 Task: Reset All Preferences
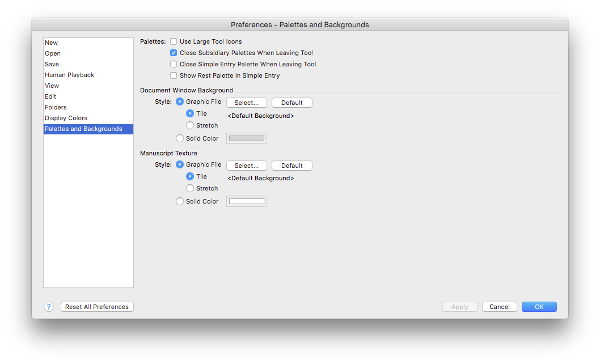[x=96, y=306]
